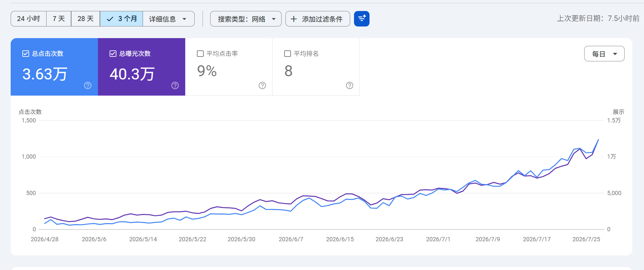Select the 24 小时 range tab
Image resolution: width=644 pixels, height=270 pixels.
coord(28,19)
